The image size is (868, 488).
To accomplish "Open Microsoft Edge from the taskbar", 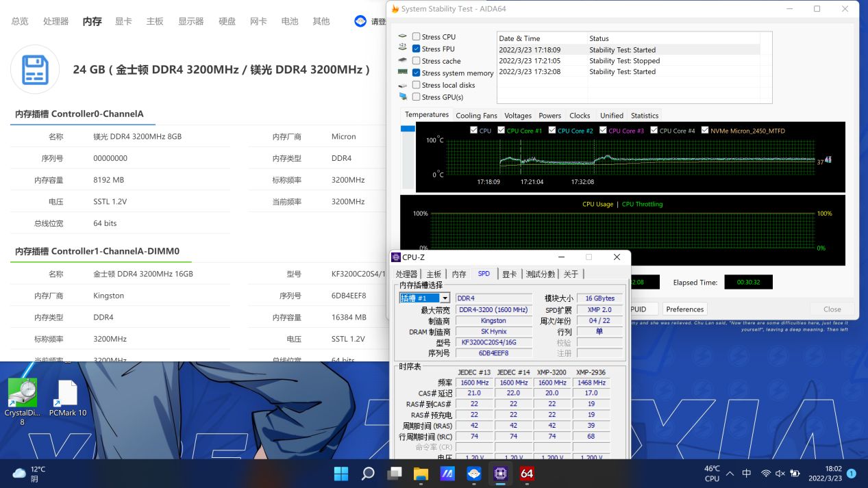I will [x=473, y=473].
